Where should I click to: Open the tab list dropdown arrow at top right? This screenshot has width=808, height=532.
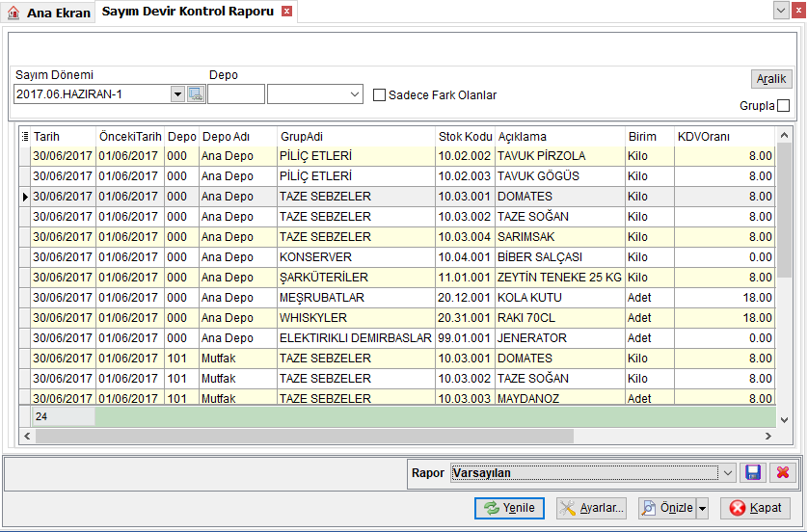pyautogui.click(x=781, y=11)
